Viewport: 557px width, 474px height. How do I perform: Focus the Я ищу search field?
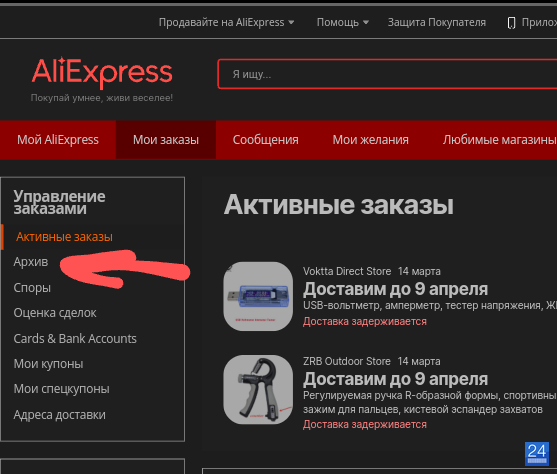(x=387, y=74)
